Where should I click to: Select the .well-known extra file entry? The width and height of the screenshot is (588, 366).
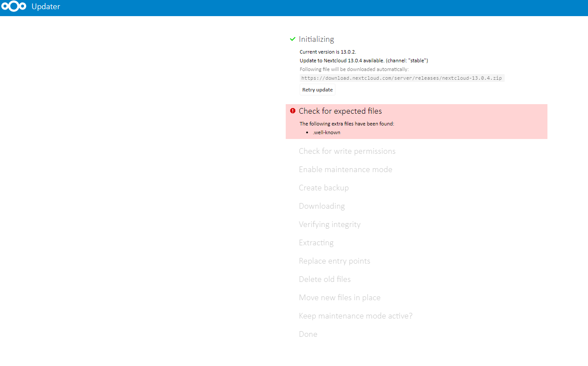pos(326,132)
